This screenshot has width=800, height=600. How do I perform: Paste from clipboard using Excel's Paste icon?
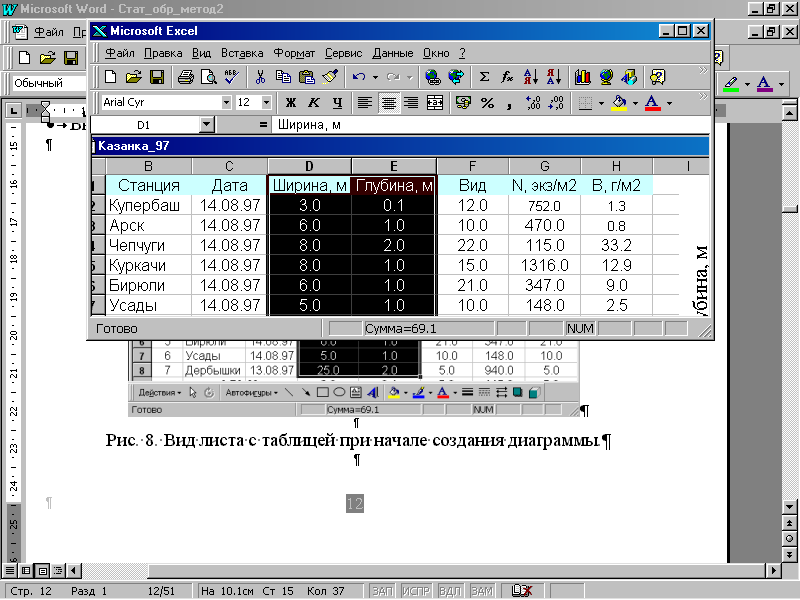coord(307,77)
